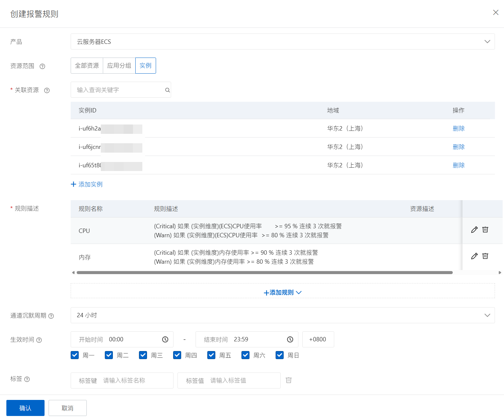The width and height of the screenshot is (504, 420).
Task: Click the 实例ID column header
Action: 87,110
